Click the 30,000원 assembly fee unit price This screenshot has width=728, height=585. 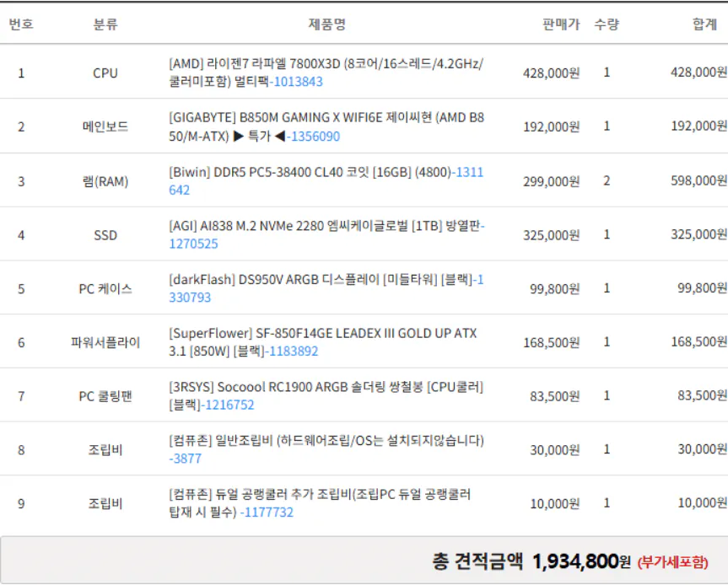[554, 450]
